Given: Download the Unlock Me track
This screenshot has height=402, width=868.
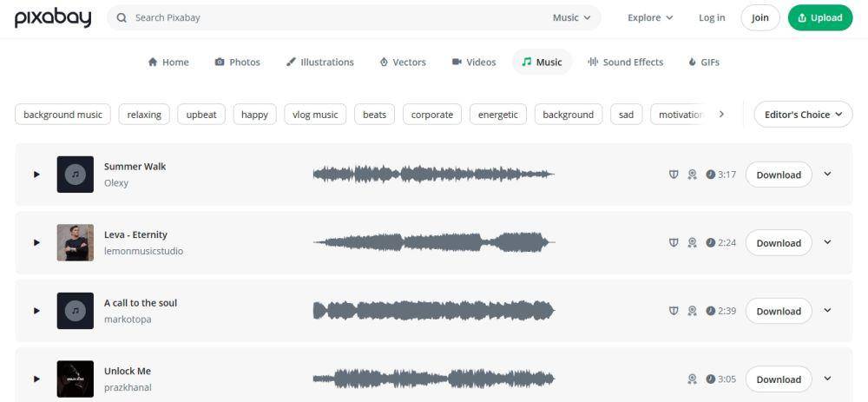Looking at the screenshot, I should coord(779,379).
